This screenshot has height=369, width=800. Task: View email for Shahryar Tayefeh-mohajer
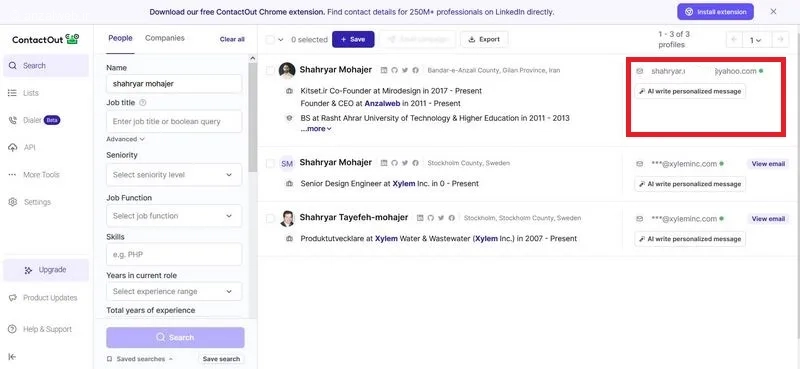pyautogui.click(x=768, y=219)
